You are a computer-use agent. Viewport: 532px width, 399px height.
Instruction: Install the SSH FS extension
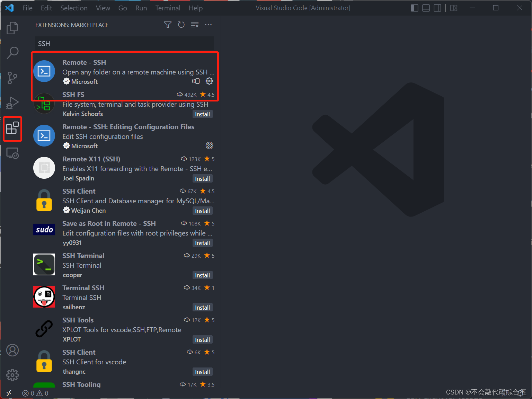click(202, 114)
